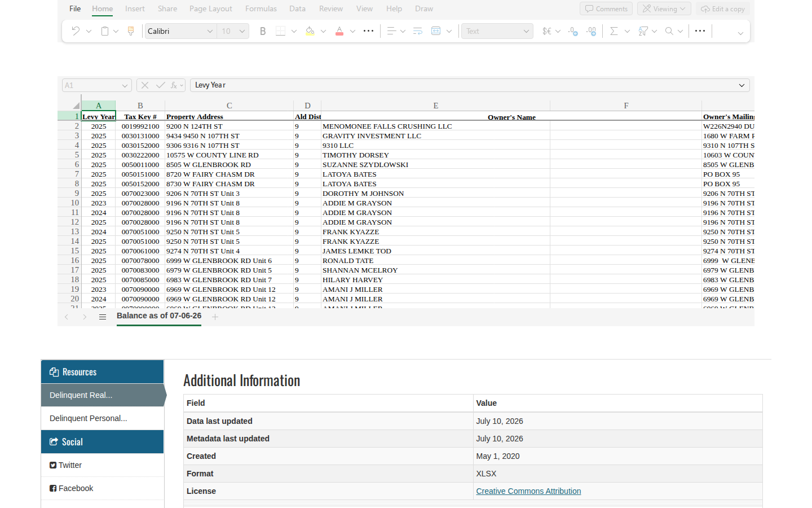812x508 pixels.
Task: Click the Tax Key # header cell
Action: pyautogui.click(x=140, y=117)
